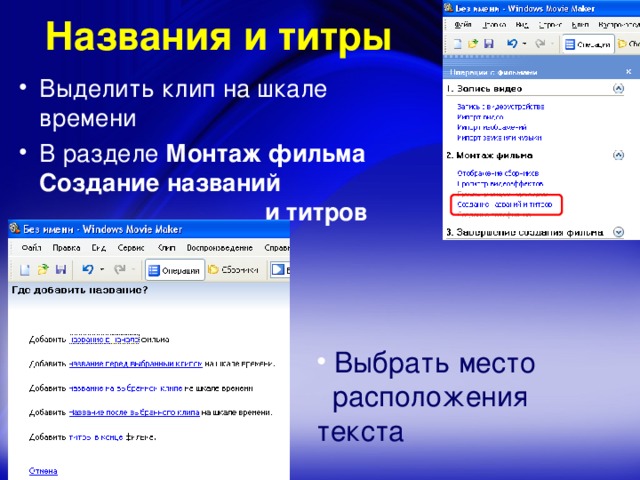Click 'название на выбранном клипе' link
Image resolution: width=640 pixels, height=480 pixels.
(125, 388)
